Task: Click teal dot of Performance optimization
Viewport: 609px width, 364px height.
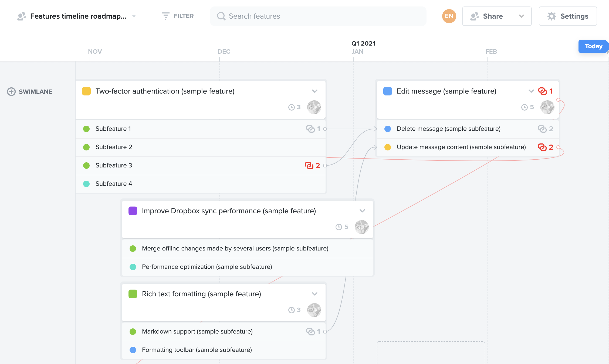Action: click(x=133, y=267)
